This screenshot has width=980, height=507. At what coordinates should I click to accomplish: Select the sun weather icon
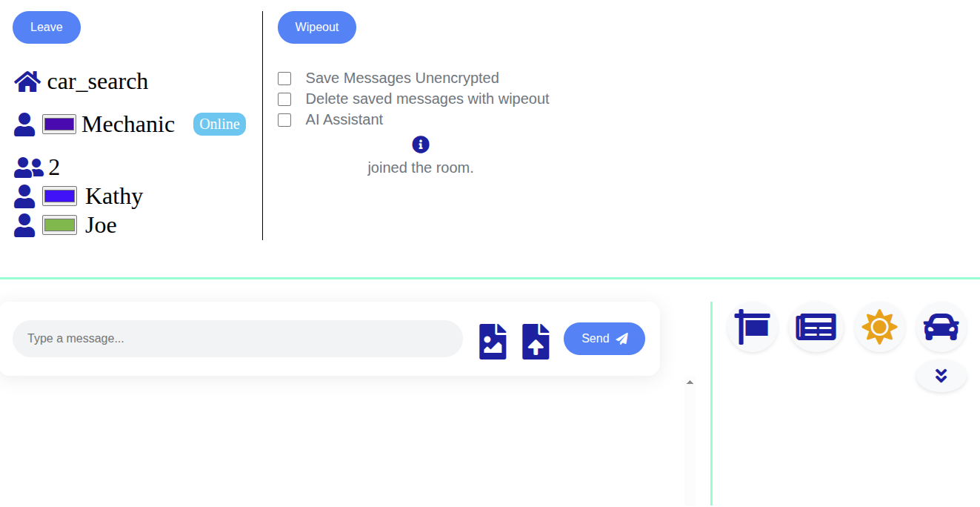pos(879,326)
